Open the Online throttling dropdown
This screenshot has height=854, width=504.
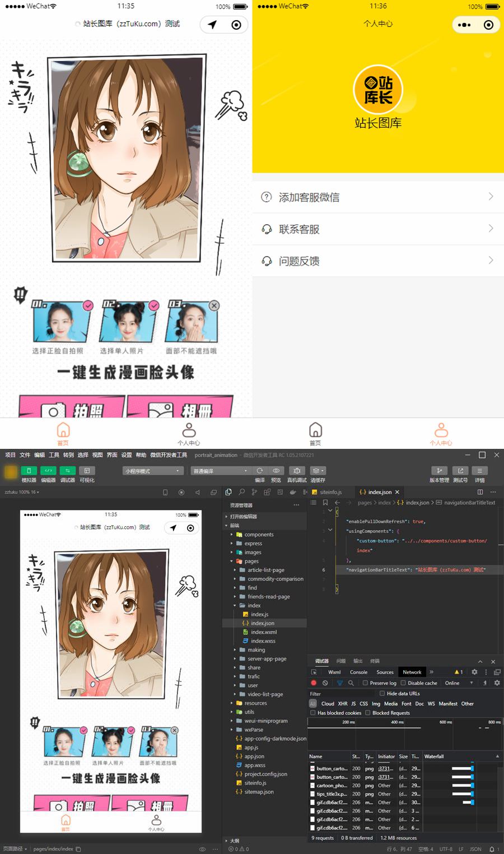click(x=459, y=683)
